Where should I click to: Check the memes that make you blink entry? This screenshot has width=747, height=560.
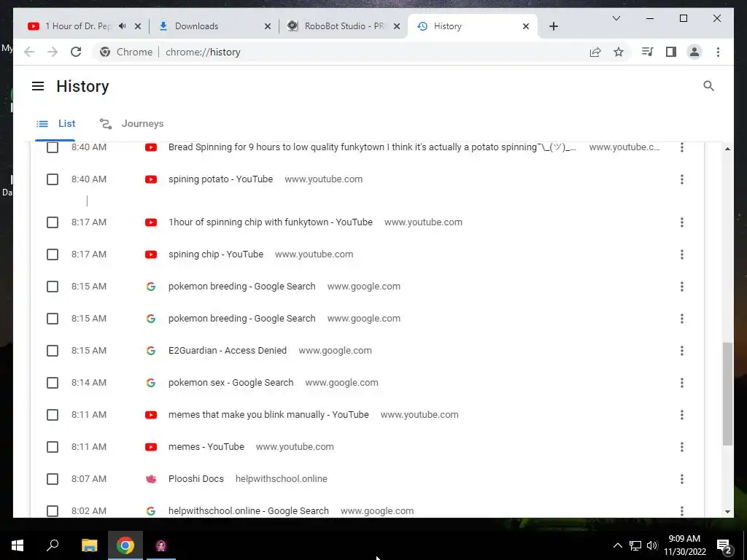coord(53,415)
